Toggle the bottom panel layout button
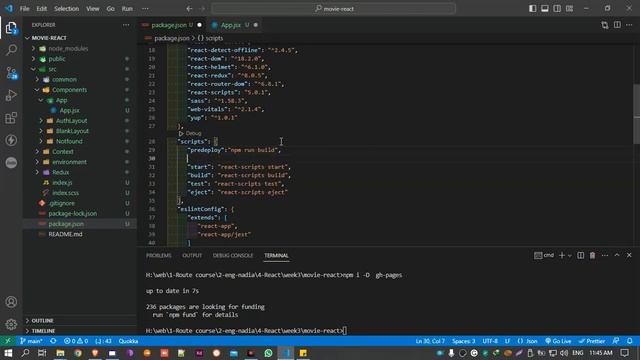This screenshot has width=640, height=360. tap(545, 9)
